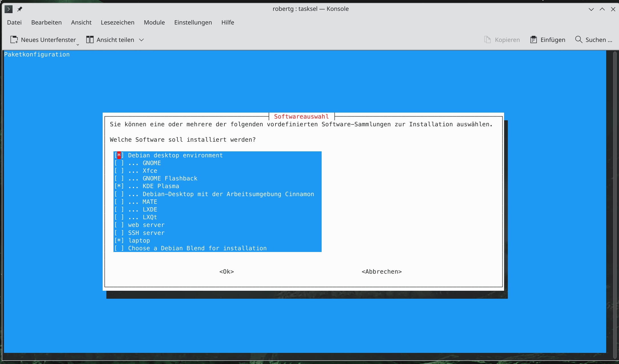Screen dimensions: 619x364
Task: Uncheck the KDE Plasma checkbox
Action: pyautogui.click(x=119, y=186)
